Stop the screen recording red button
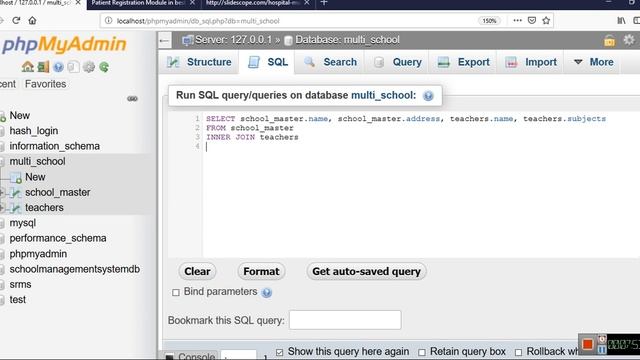Image resolution: width=640 pixels, height=360 pixels. (x=588, y=344)
